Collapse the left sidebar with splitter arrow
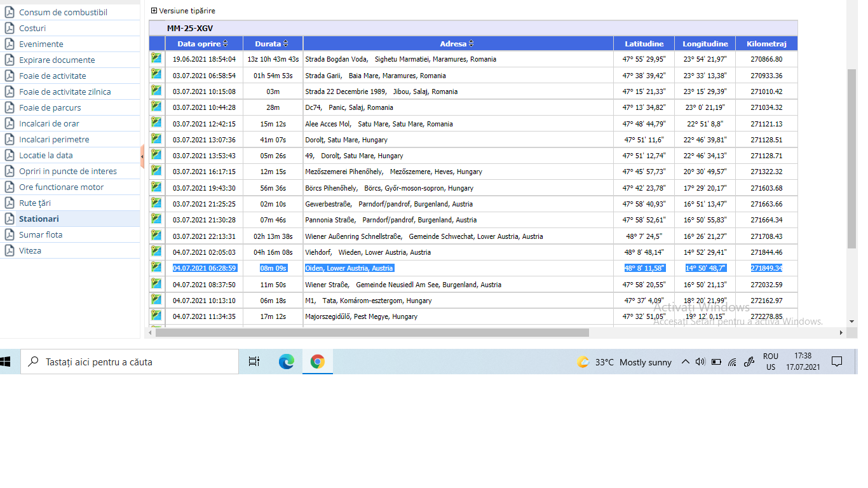868x488 pixels. pos(142,156)
